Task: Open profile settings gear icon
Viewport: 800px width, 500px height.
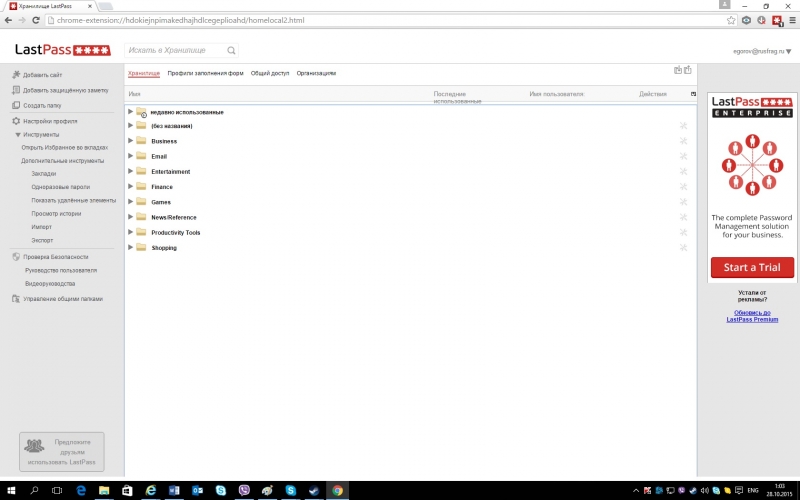Action: pos(16,121)
